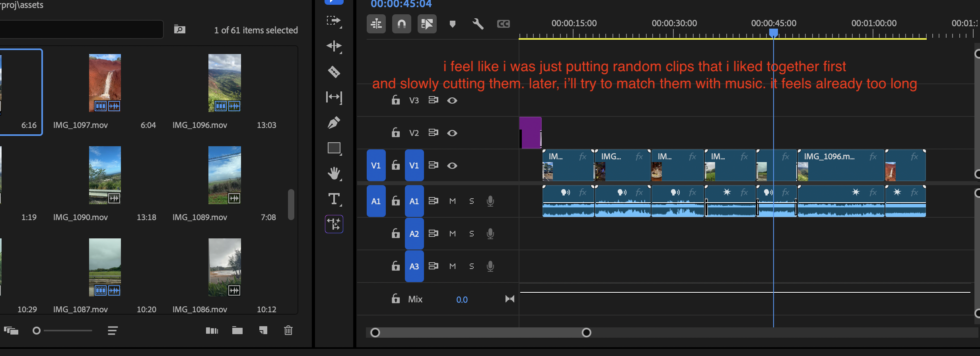
Task: Toggle sync lock on A2
Action: [433, 234]
